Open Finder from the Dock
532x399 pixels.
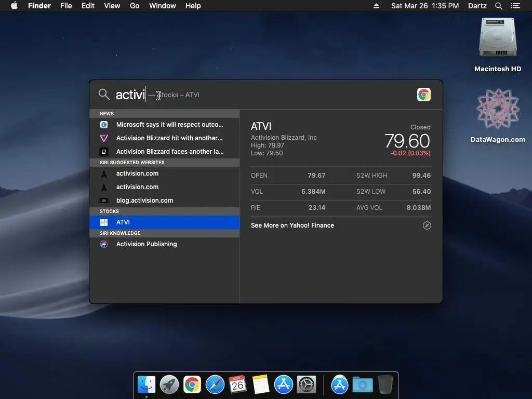[x=146, y=385]
